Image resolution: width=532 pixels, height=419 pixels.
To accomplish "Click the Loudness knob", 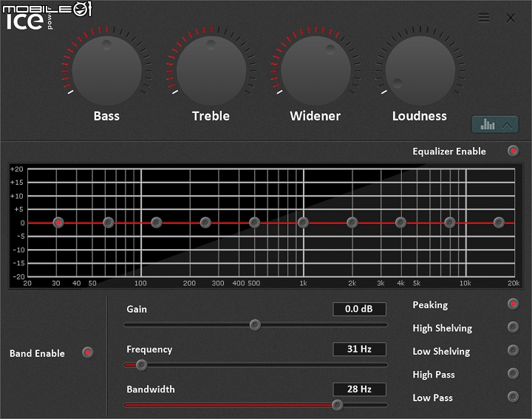I will click(x=420, y=70).
